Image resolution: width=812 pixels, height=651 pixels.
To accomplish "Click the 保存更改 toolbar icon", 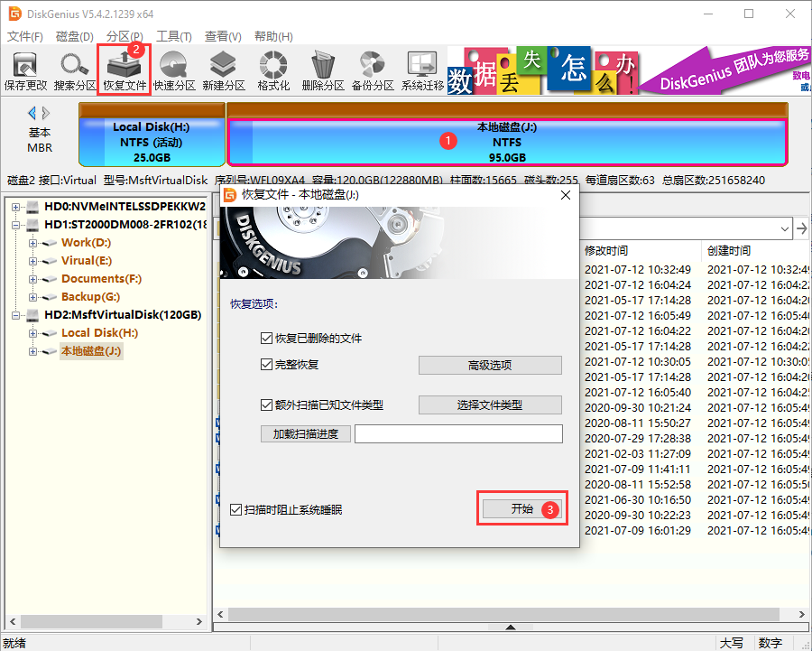I will click(25, 71).
